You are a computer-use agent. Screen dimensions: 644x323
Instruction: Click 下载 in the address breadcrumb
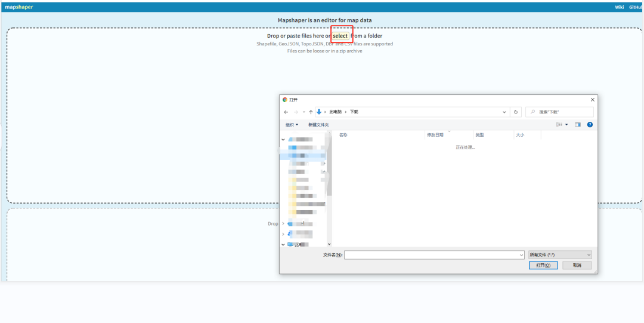tap(354, 112)
